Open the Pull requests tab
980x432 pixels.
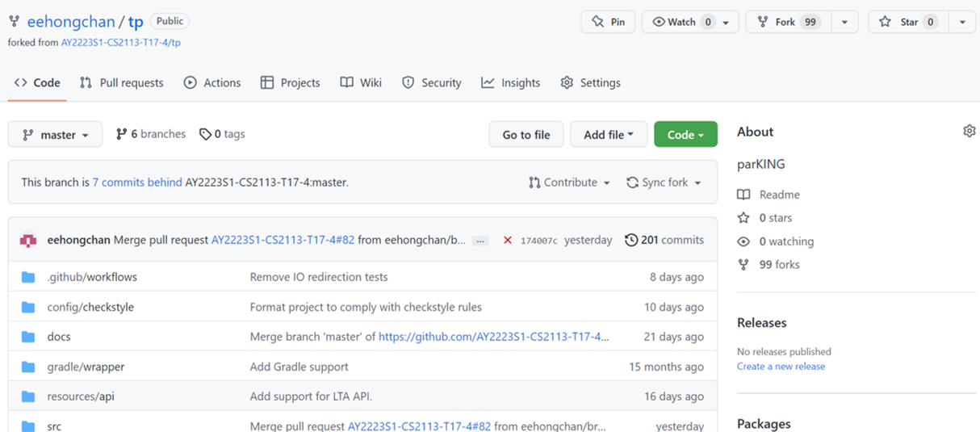point(121,82)
